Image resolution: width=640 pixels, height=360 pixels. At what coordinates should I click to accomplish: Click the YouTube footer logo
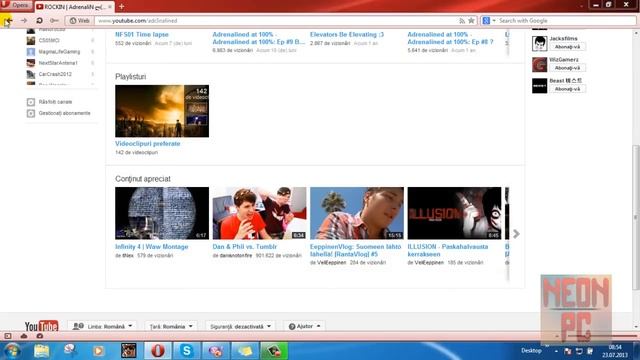click(41, 326)
